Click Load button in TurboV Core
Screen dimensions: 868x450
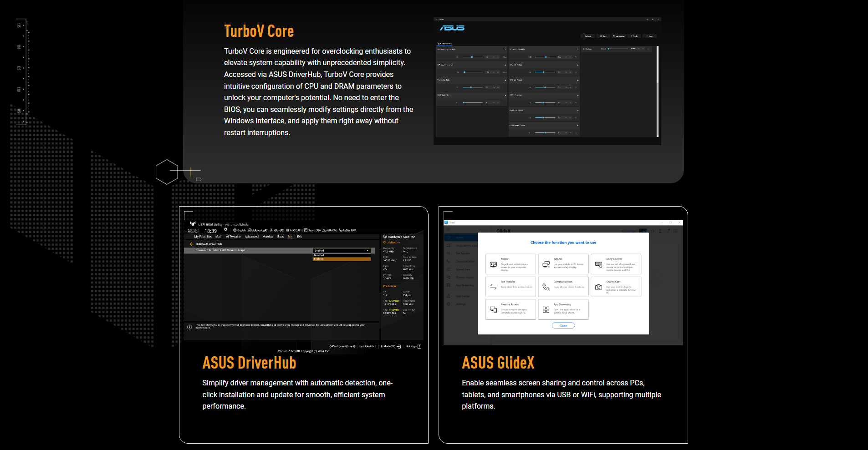click(588, 36)
